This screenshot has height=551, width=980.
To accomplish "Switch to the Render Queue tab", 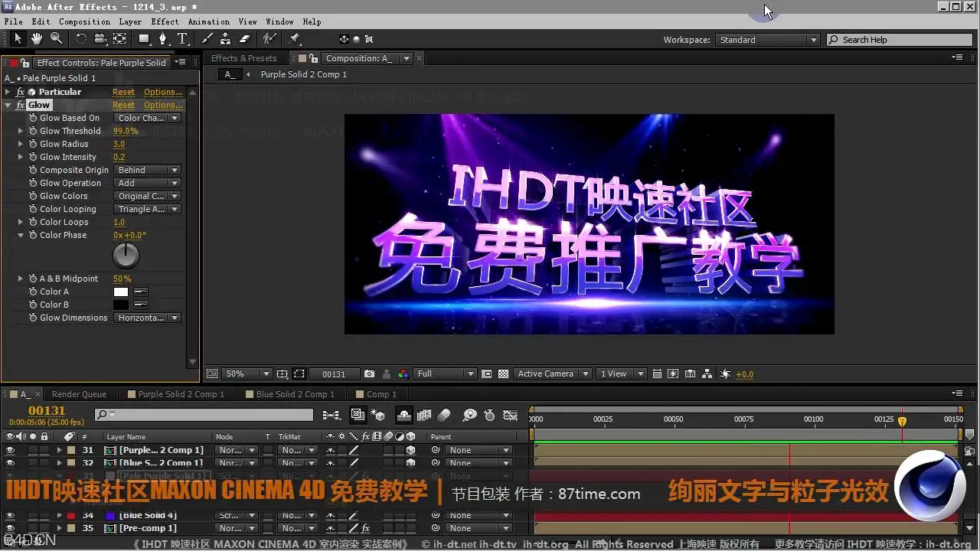I will (79, 394).
